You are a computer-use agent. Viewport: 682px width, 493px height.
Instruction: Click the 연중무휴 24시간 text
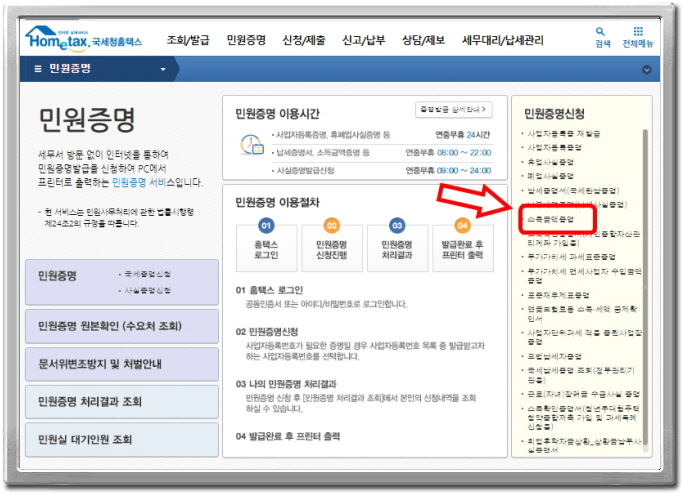pyautogui.click(x=463, y=135)
